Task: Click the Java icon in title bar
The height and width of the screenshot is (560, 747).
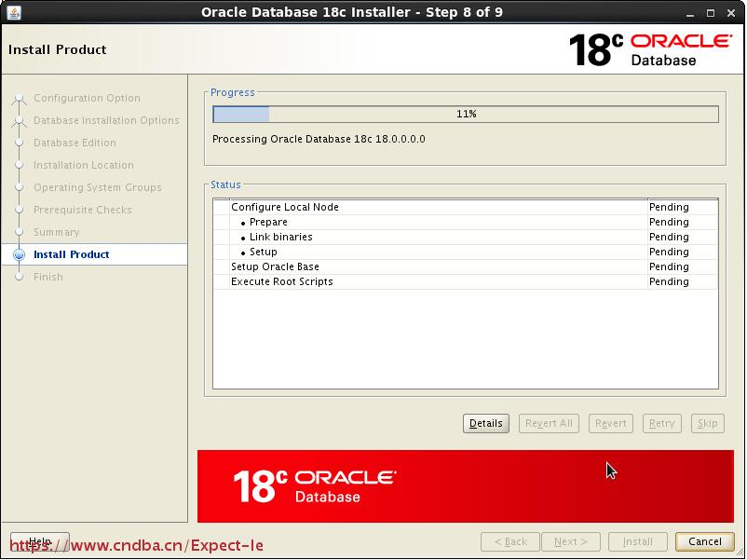Action: pos(14,12)
